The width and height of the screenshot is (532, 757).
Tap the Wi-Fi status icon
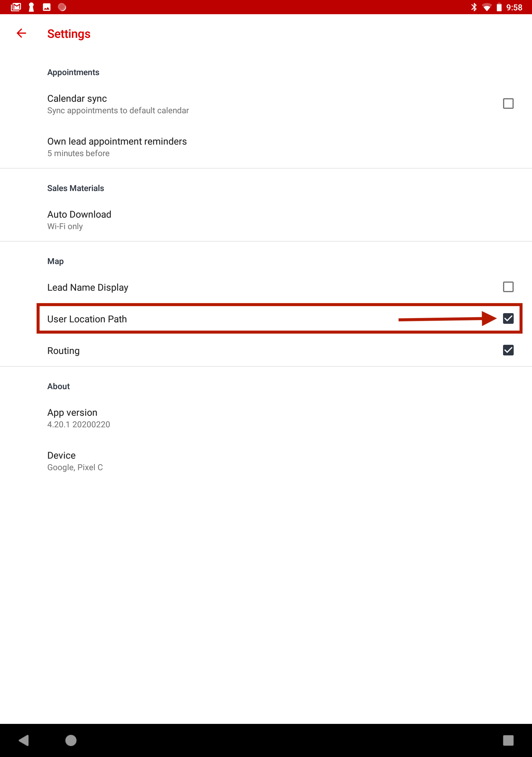[x=486, y=7]
